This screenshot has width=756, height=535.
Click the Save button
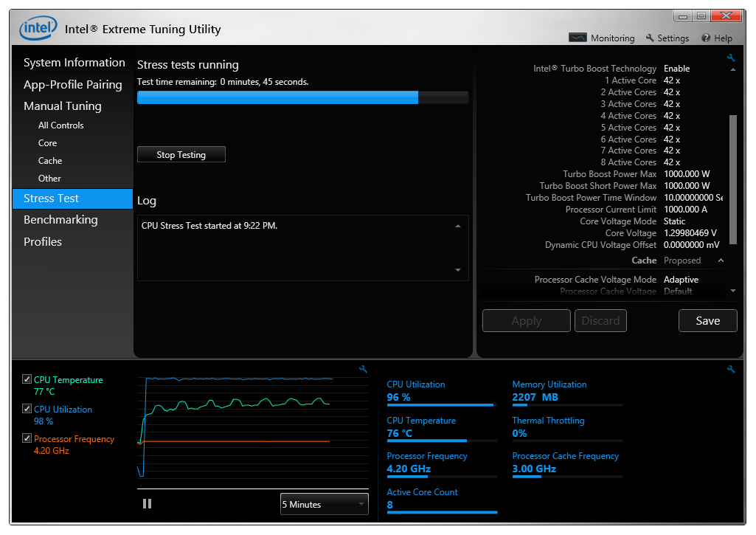click(x=707, y=320)
